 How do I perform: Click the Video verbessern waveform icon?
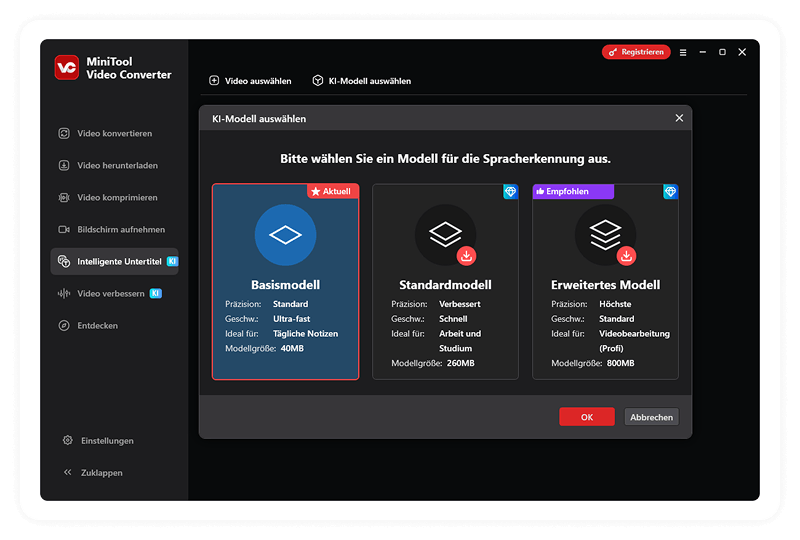click(x=64, y=293)
